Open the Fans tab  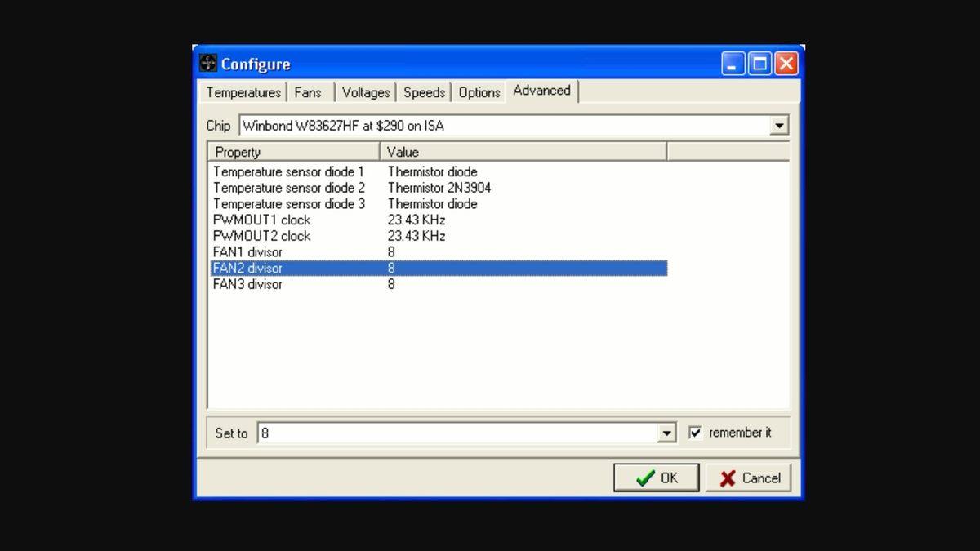[308, 92]
